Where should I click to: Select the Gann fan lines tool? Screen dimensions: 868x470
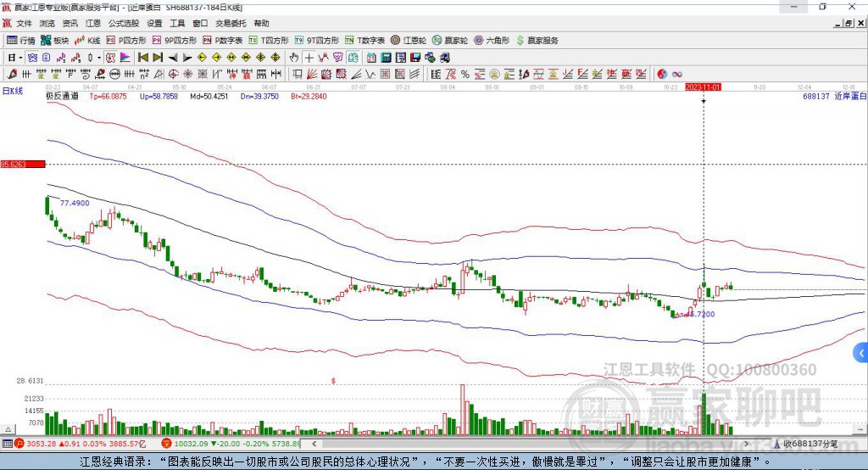click(312, 75)
